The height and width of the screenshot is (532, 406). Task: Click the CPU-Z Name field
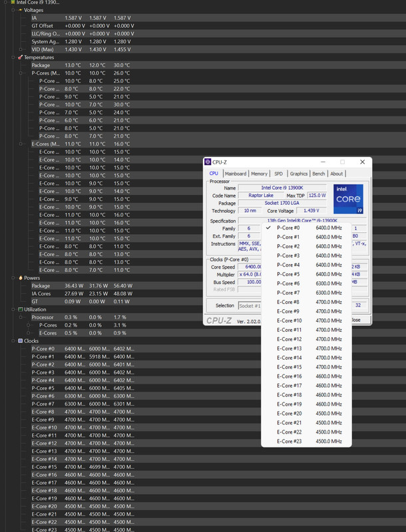(x=282, y=188)
